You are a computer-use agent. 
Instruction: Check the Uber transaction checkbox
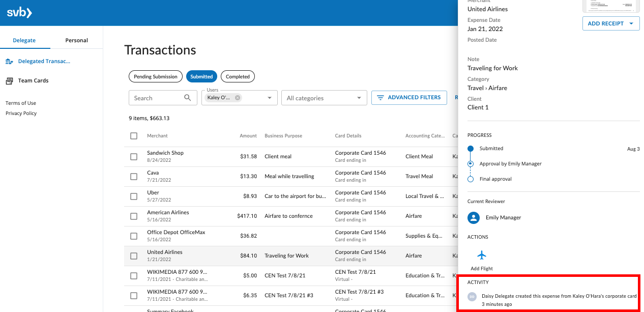click(134, 196)
